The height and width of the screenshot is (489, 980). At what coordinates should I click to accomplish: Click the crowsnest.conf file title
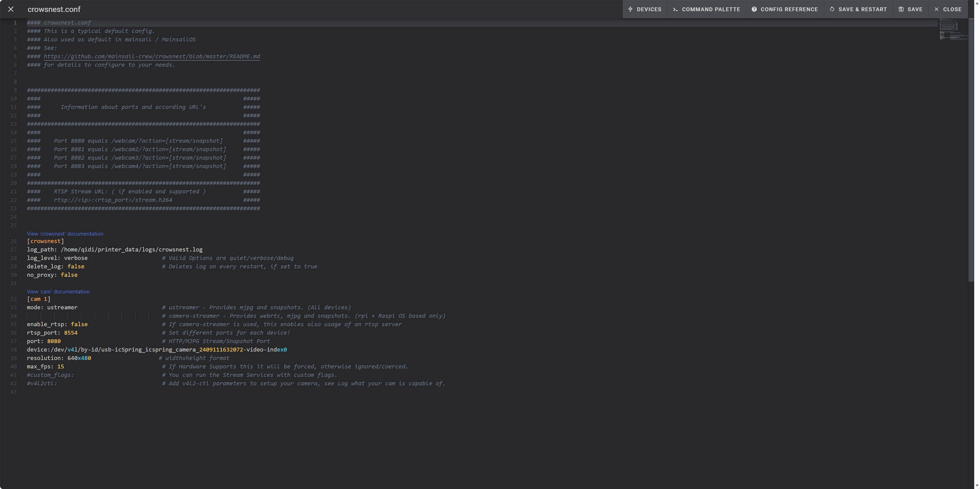pyautogui.click(x=54, y=9)
